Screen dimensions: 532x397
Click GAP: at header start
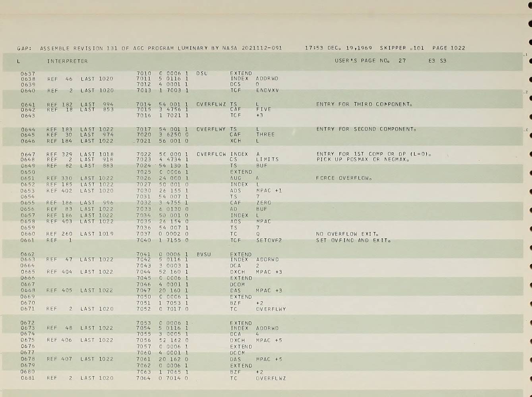point(24,48)
